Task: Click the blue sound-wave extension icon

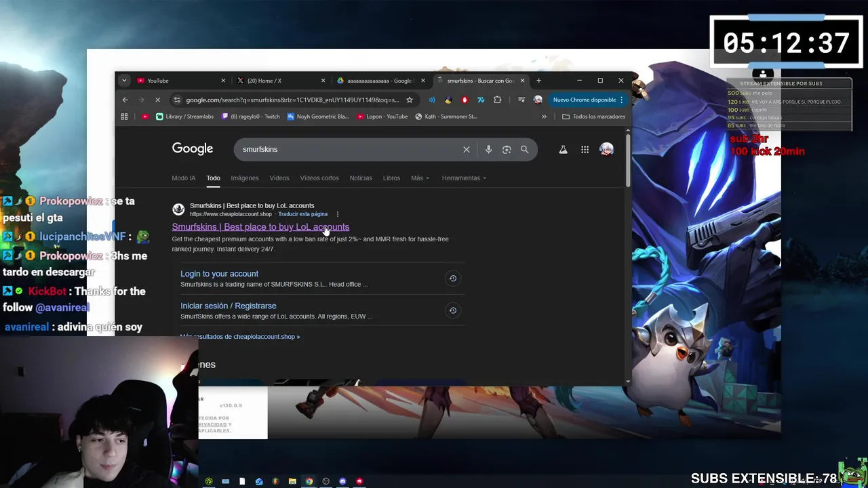Action: (432, 100)
